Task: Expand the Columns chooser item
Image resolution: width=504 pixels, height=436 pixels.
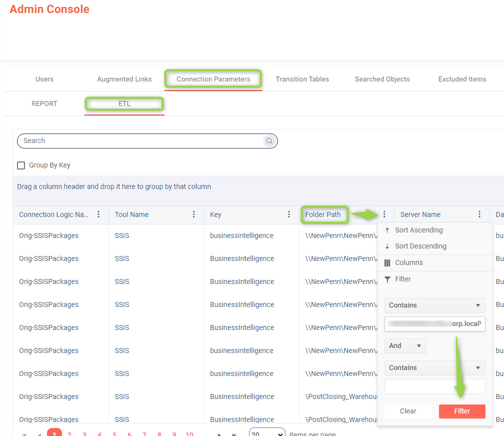Action: [408, 262]
